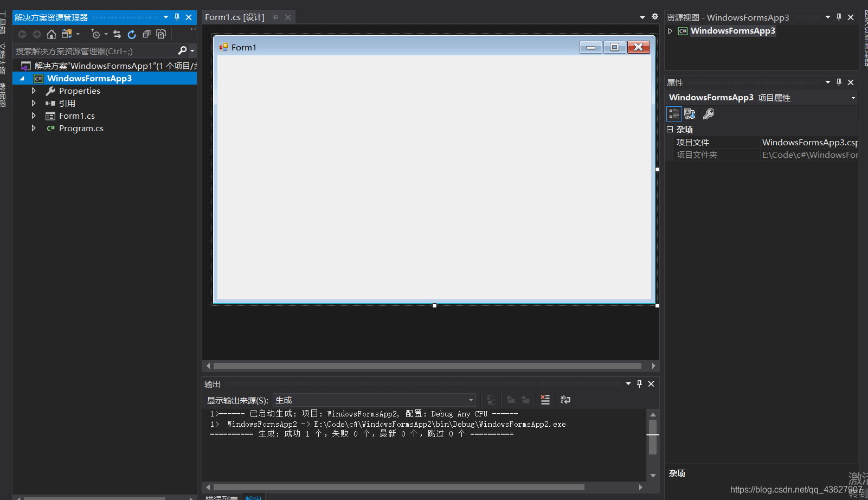
Task: Toggle auto-hide pin for Output window
Action: (x=640, y=383)
